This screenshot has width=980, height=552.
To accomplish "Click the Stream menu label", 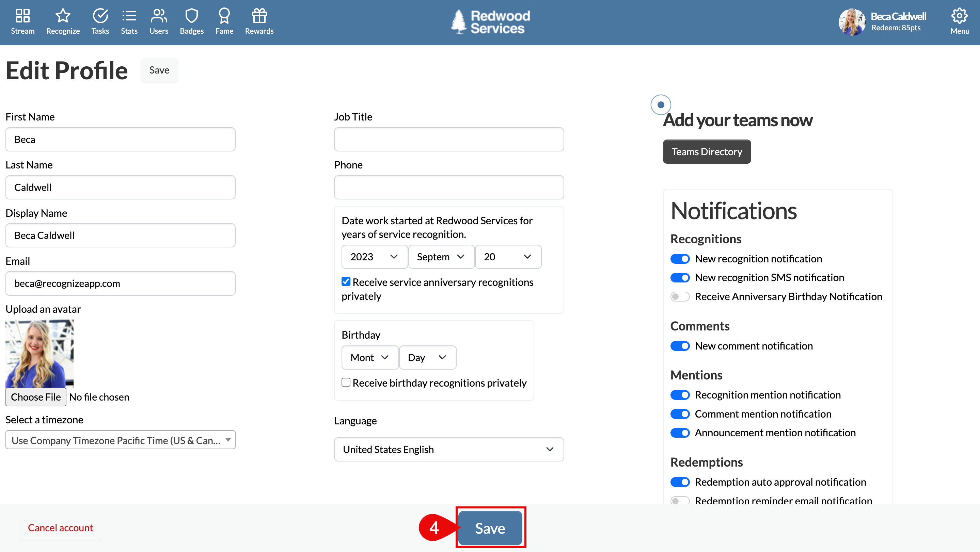I will pyautogui.click(x=22, y=31).
